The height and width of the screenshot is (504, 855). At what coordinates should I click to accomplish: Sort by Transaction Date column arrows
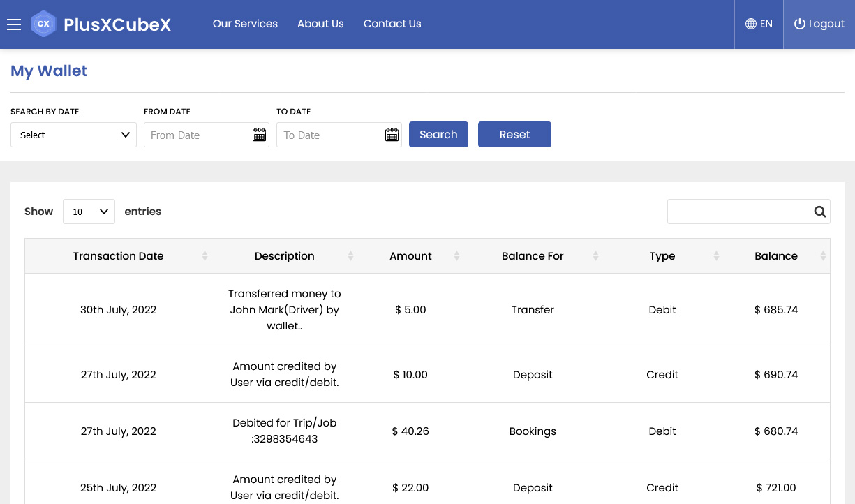pyautogui.click(x=205, y=256)
